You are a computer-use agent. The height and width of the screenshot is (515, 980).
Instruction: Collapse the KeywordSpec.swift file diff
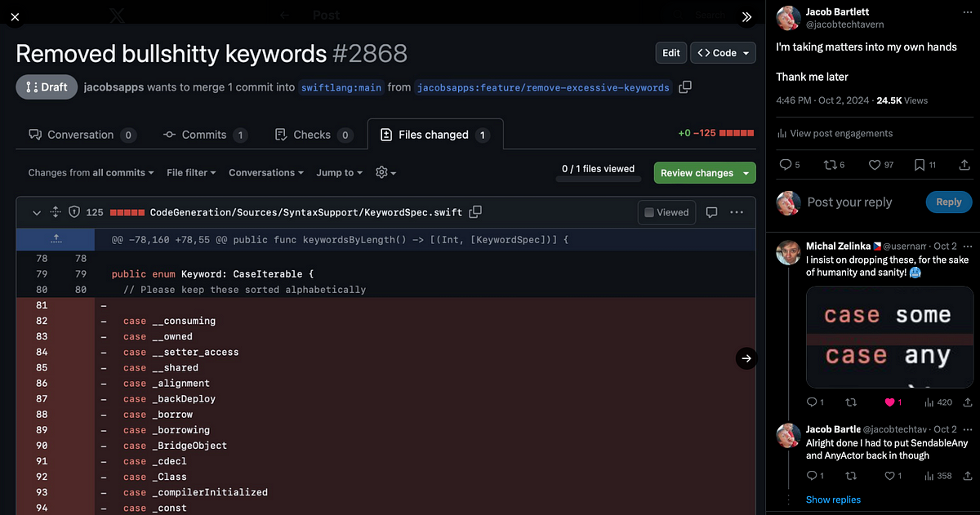37,212
